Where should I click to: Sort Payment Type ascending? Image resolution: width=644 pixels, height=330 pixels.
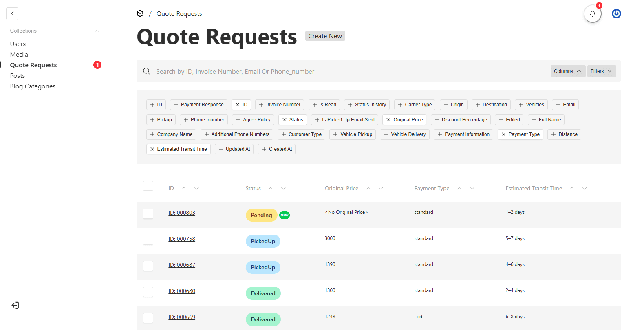(459, 188)
